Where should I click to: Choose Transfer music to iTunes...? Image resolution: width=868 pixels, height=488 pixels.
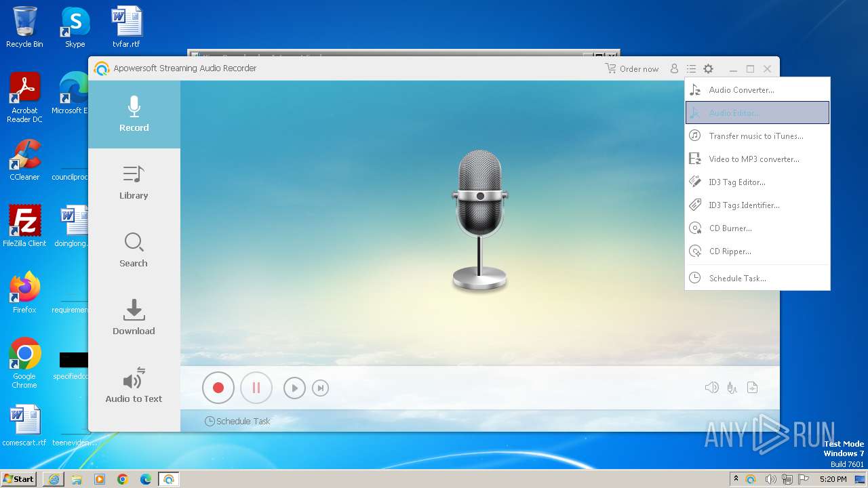tap(757, 136)
